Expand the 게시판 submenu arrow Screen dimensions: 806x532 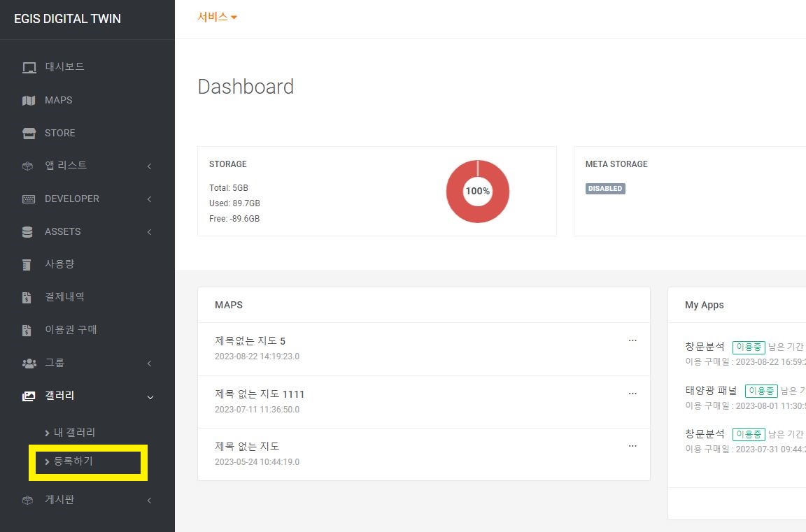150,501
